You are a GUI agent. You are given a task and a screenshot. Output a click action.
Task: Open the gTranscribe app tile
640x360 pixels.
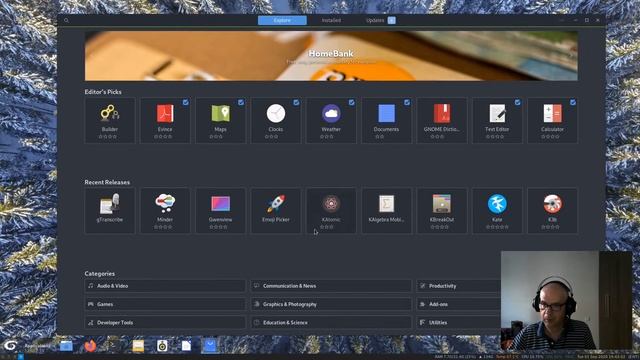pyautogui.click(x=110, y=211)
